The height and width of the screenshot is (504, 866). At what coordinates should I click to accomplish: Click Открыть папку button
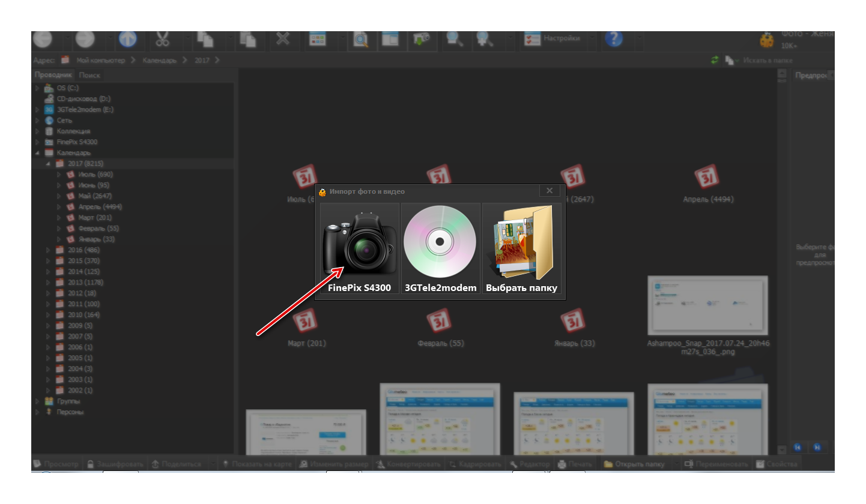[634, 464]
